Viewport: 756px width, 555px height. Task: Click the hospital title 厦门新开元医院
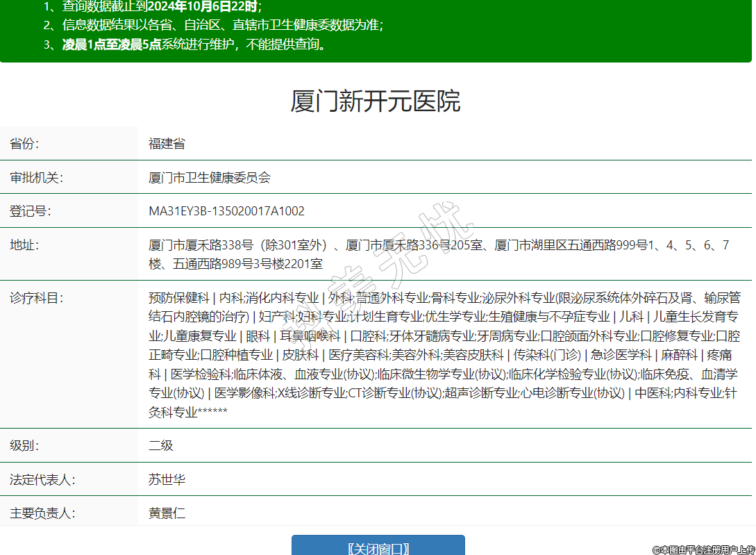point(376,101)
